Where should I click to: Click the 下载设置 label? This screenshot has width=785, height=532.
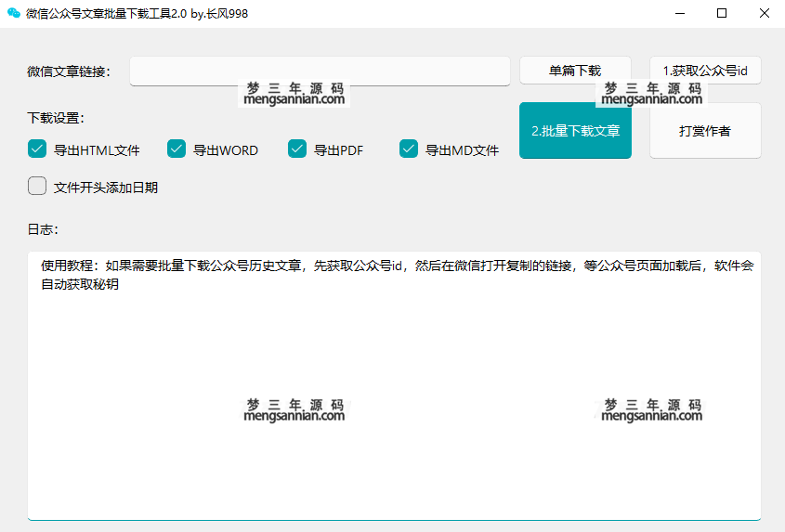tap(56, 118)
